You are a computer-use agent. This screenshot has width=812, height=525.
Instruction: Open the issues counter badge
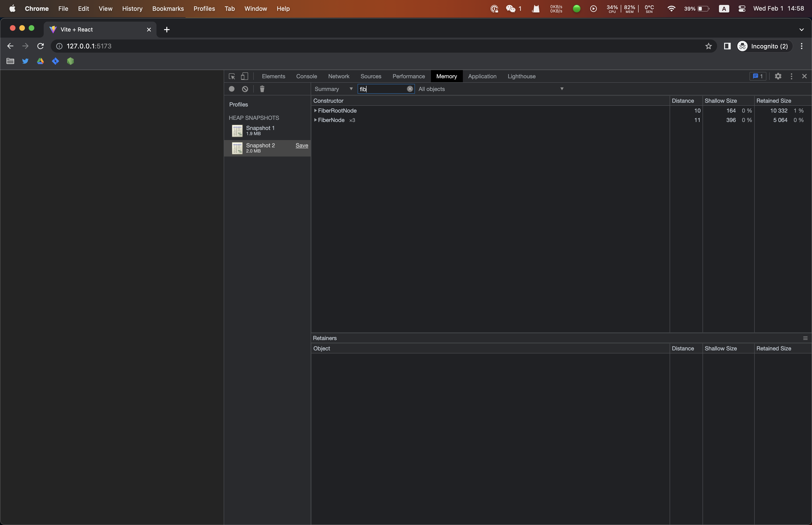[x=757, y=76]
